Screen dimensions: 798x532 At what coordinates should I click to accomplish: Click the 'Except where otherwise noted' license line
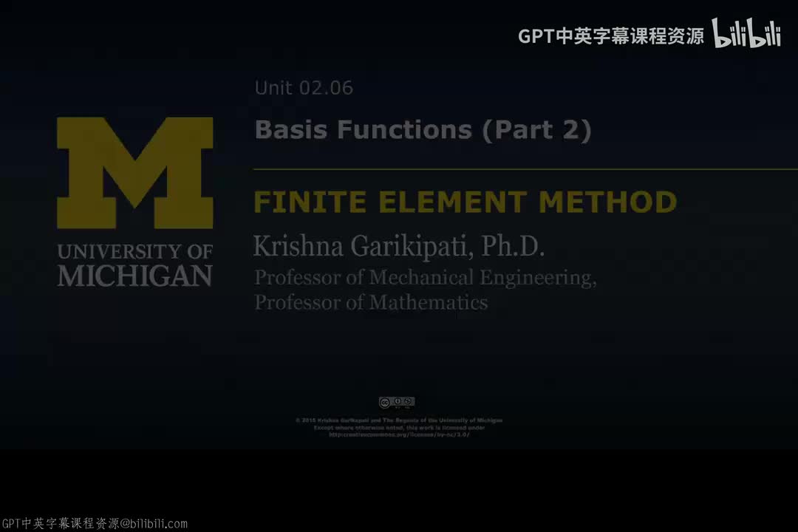pyautogui.click(x=399, y=428)
